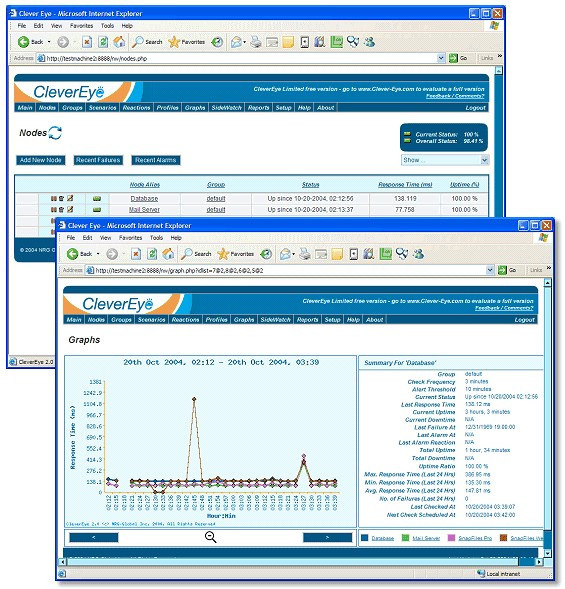Open Favorites menu in rear Nodes window
The height and width of the screenshot is (589, 565).
81,26
